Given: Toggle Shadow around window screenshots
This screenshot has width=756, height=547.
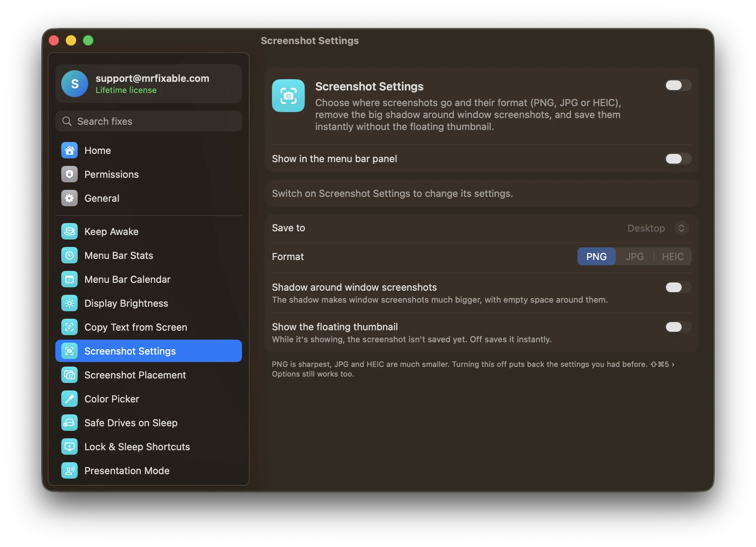Looking at the screenshot, I should 678,287.
